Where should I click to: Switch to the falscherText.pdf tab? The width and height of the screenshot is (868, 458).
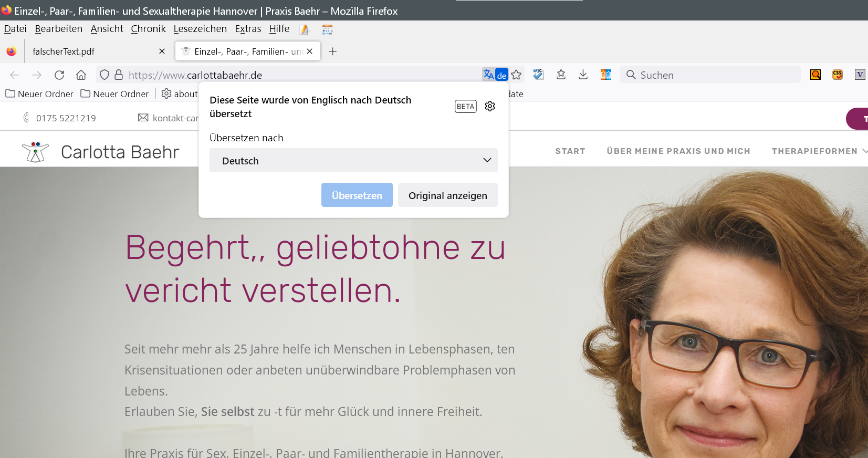pyautogui.click(x=89, y=51)
